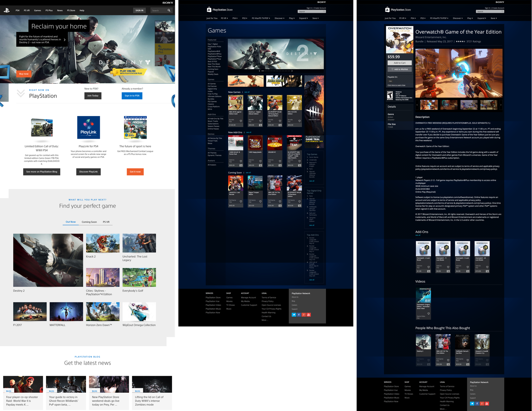
Task: Click the Join Today button
Action: click(93, 96)
